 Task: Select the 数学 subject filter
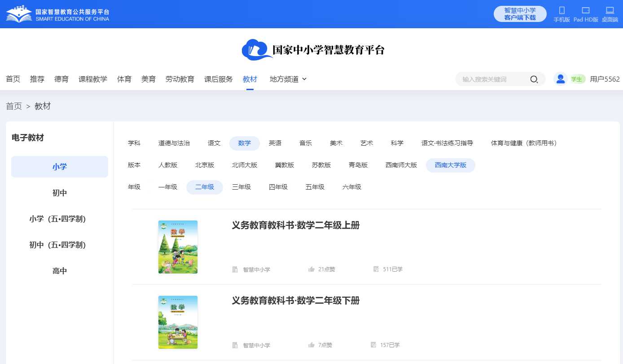[x=245, y=143]
